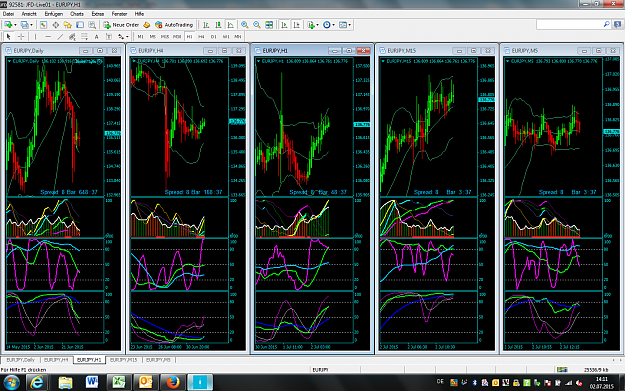Toggle the Market Watch window icon

pos(43,25)
